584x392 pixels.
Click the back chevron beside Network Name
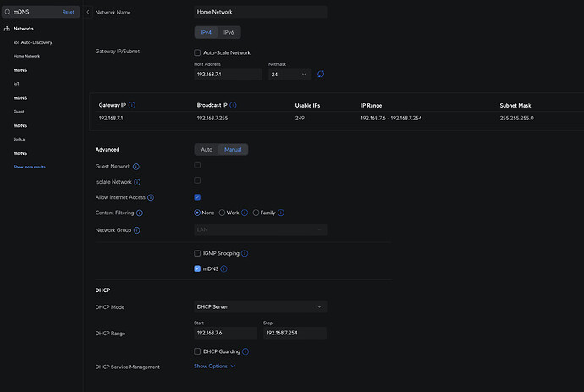[88, 12]
